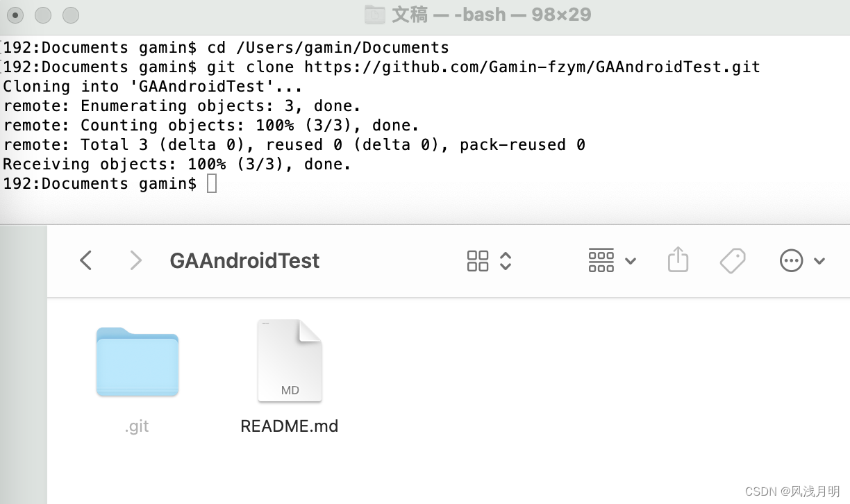Open the Edit Tags icon
Viewport: 850px width, 504px height.
click(x=733, y=261)
